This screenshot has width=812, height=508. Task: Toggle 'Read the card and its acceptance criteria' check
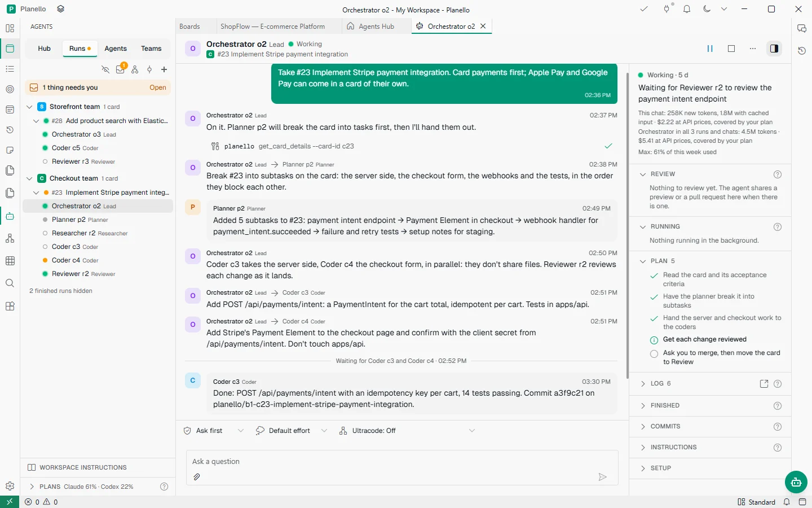[654, 276]
